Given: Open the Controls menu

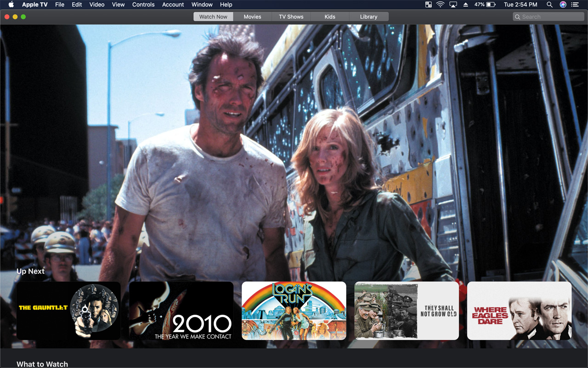Looking at the screenshot, I should [x=143, y=5].
